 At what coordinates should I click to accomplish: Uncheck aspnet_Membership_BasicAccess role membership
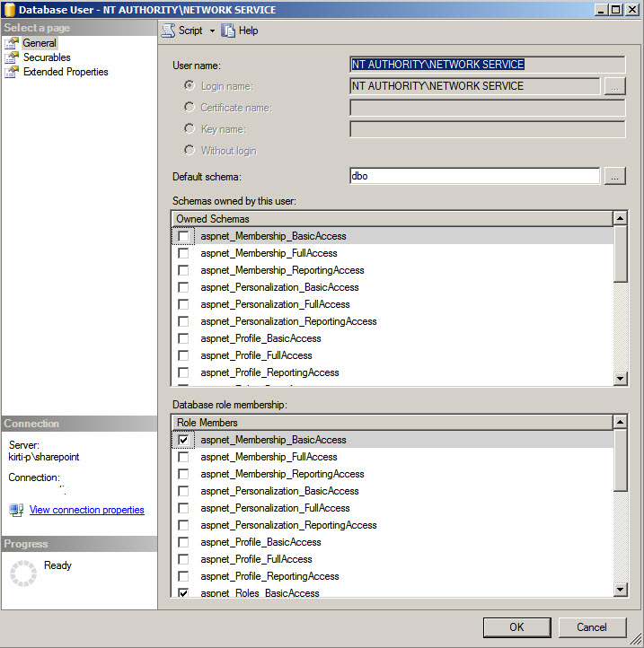[x=183, y=441]
